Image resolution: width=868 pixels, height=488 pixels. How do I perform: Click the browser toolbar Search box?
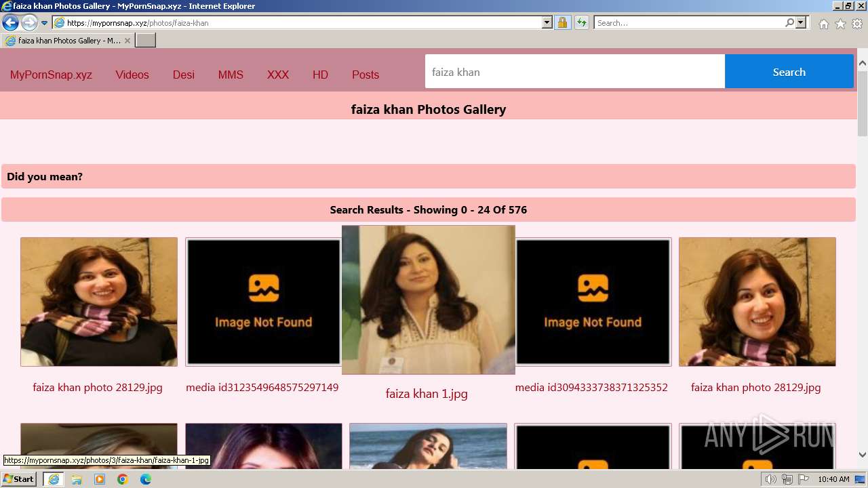689,22
